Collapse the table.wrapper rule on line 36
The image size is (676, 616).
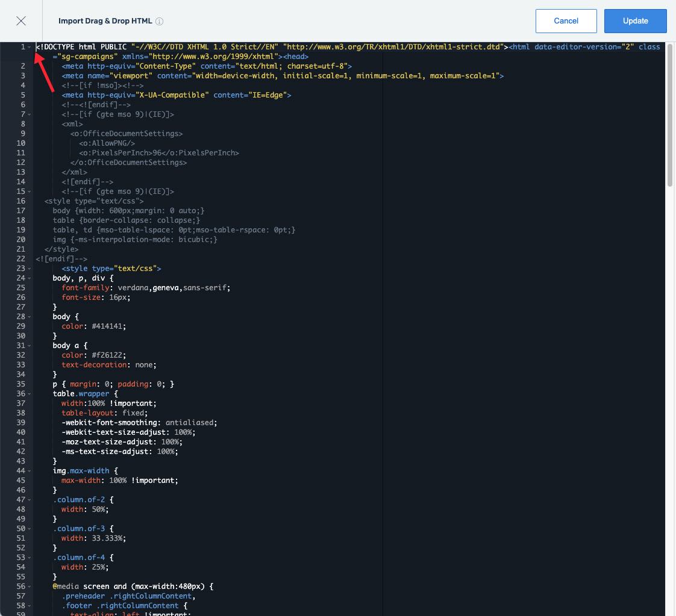28,393
